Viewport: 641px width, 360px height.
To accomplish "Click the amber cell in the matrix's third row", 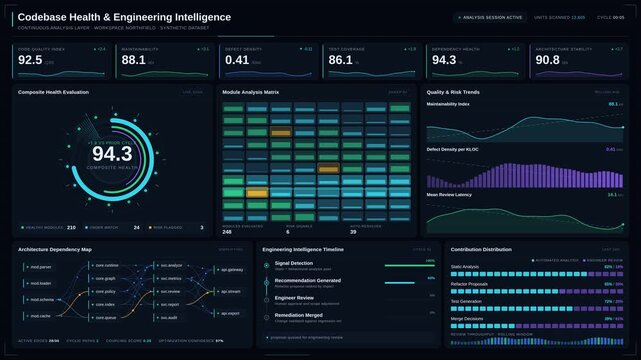I will click(281, 132).
